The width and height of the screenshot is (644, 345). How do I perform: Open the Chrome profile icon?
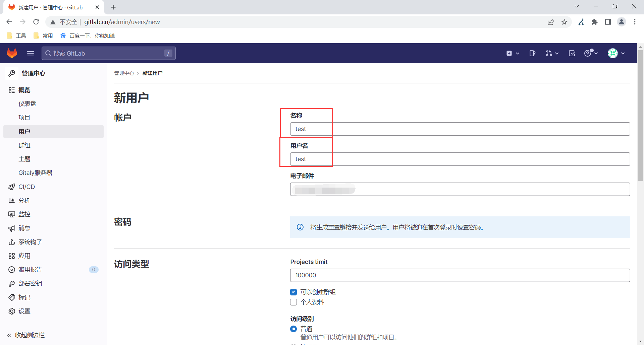(x=622, y=22)
